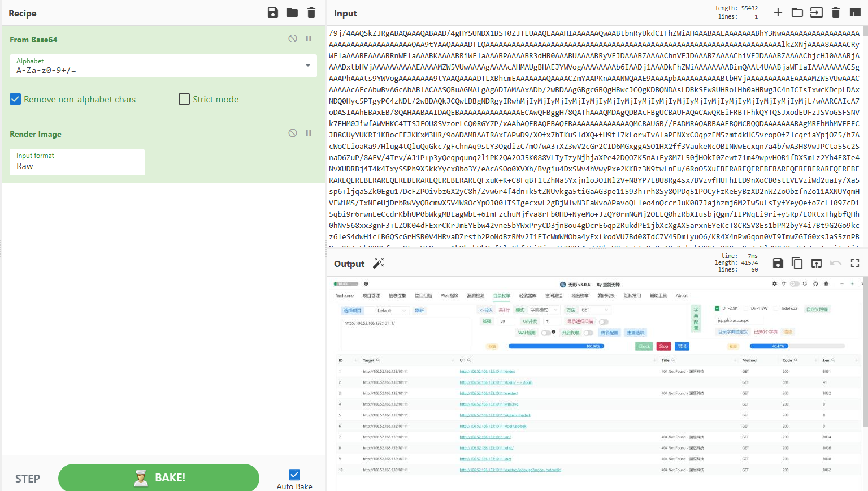Enable the Strict mode checkbox
Image resolution: width=868 pixels, height=491 pixels.
184,99
